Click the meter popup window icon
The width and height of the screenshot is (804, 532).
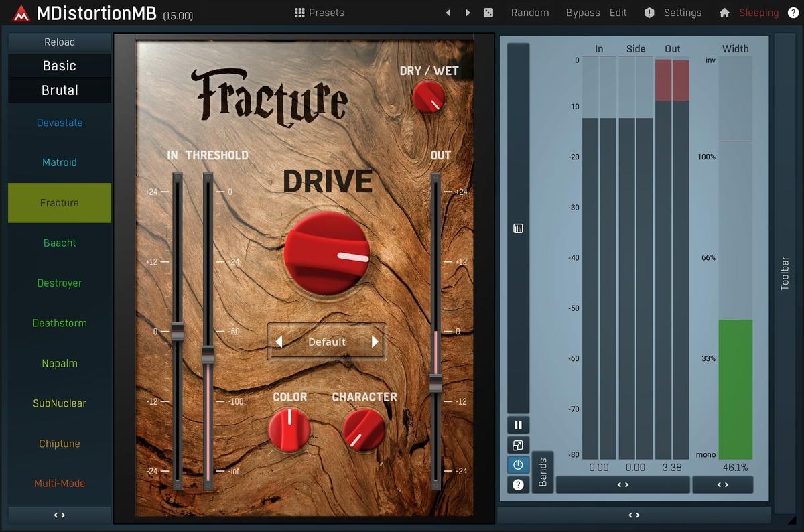pos(518,445)
